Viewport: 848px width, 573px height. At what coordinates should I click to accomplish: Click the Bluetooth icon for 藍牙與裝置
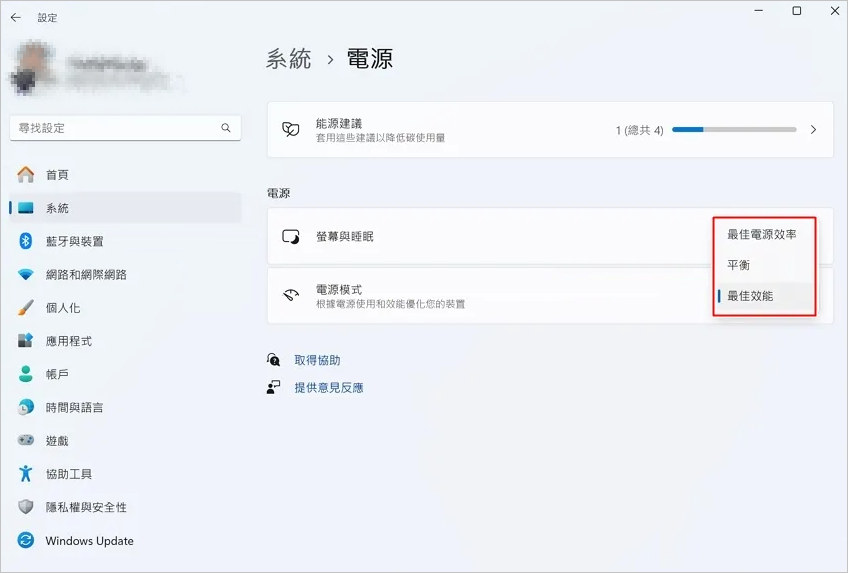[x=25, y=241]
